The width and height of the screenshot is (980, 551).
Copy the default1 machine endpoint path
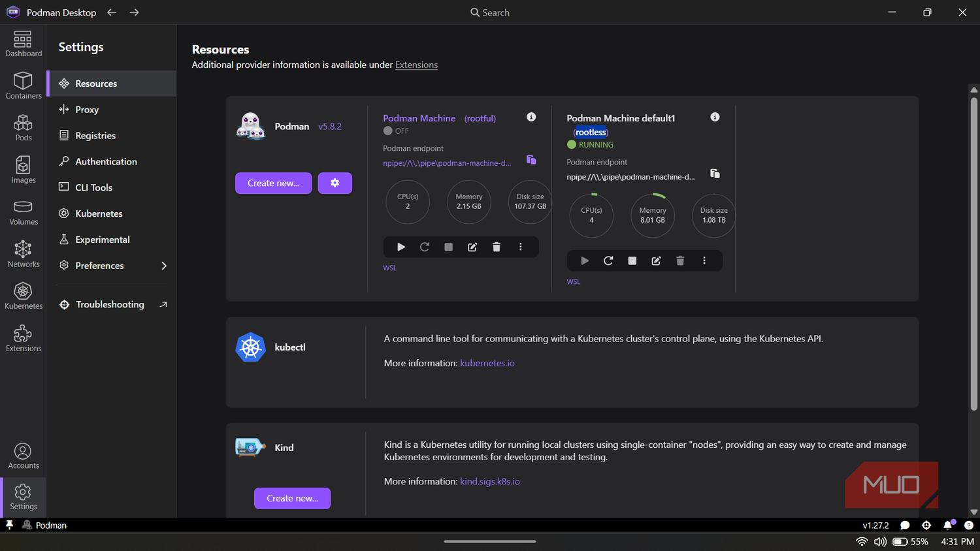pyautogui.click(x=715, y=174)
